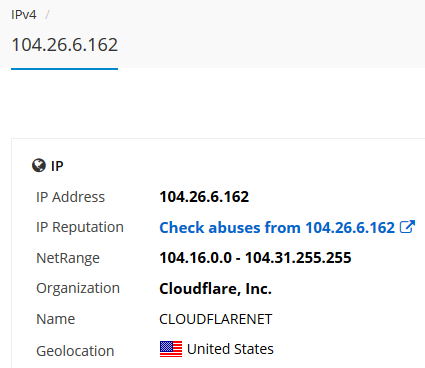Open the IPv4 breadcrumb link
Image resolution: width=425 pixels, height=368 pixels.
(x=24, y=15)
